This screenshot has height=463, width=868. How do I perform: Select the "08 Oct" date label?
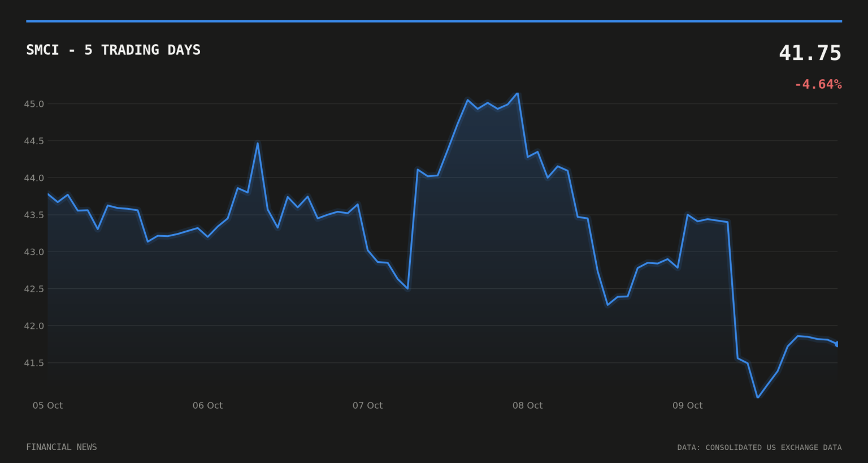click(x=527, y=405)
